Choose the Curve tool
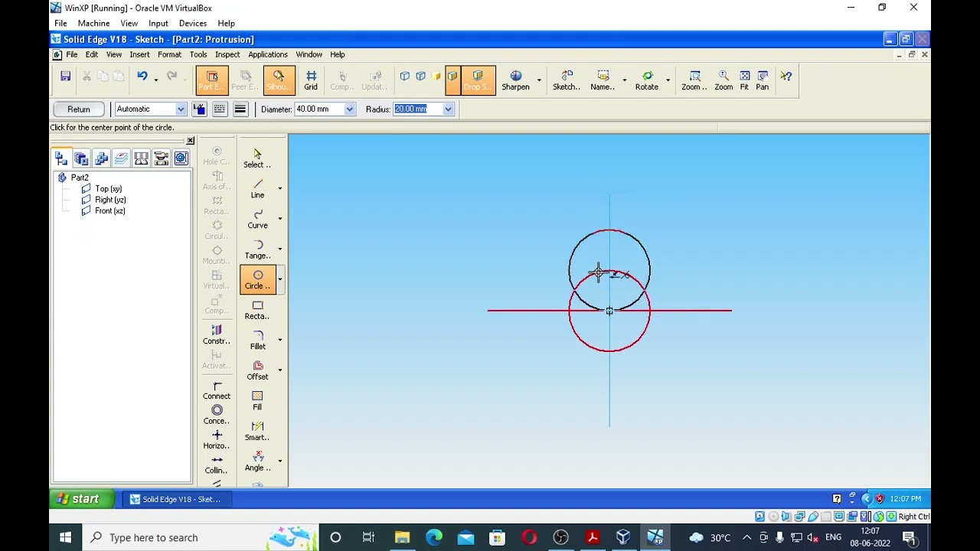 coord(257,219)
